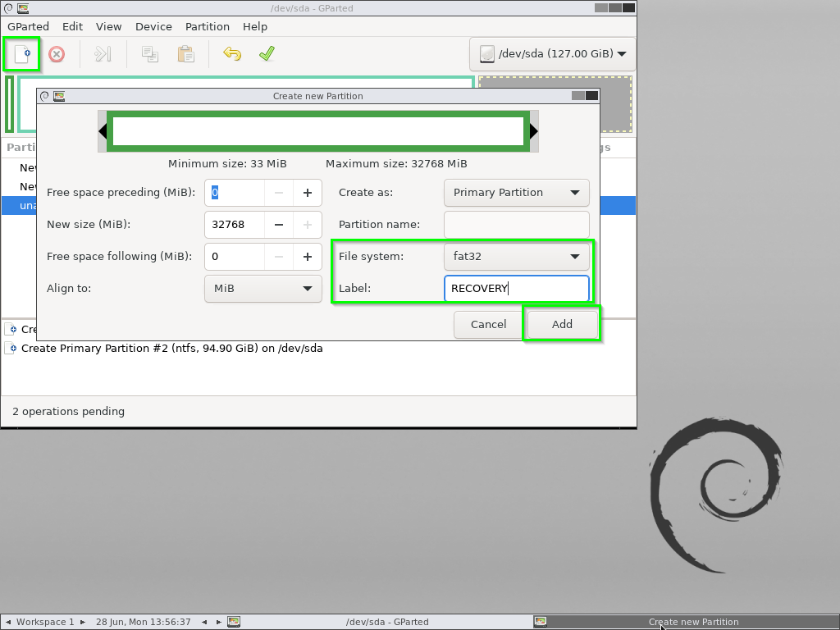The width and height of the screenshot is (840, 630).
Task: Open the Partition menu
Action: pos(208,26)
